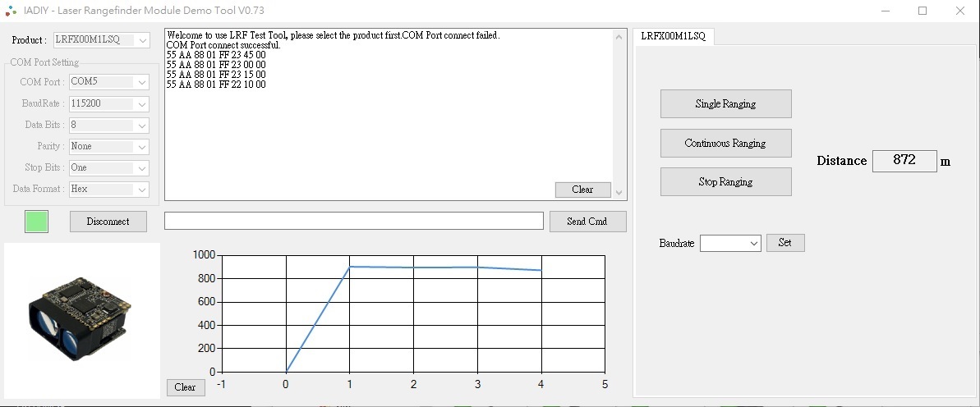Click the Send Cmd button
The image size is (980, 407).
[x=587, y=222]
